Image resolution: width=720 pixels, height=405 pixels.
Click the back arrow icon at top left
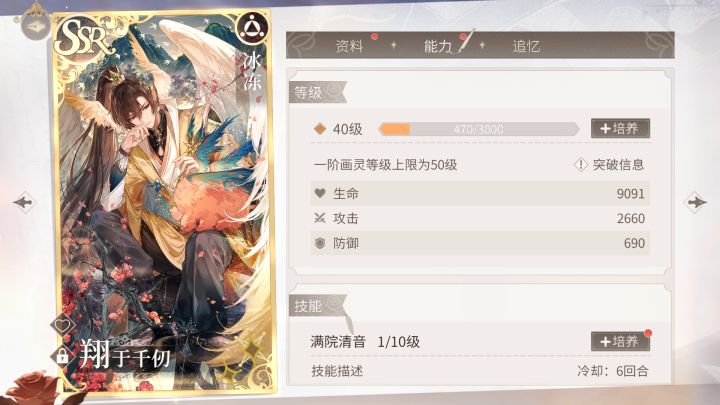click(x=36, y=26)
